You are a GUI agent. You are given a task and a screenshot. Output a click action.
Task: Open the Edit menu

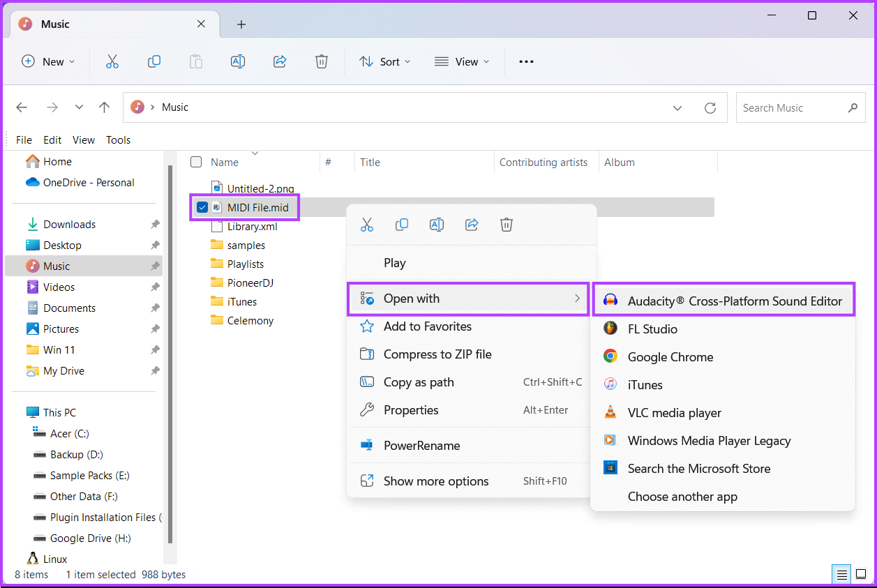(x=52, y=140)
